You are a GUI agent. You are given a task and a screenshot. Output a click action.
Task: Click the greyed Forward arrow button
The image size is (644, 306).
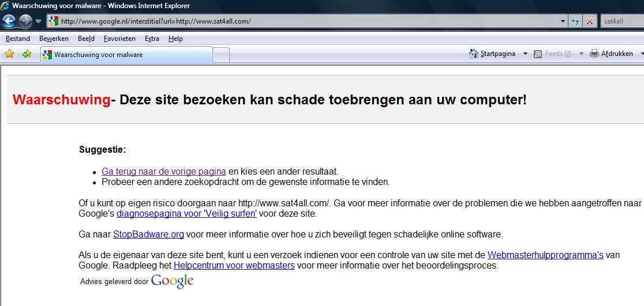[x=25, y=21]
